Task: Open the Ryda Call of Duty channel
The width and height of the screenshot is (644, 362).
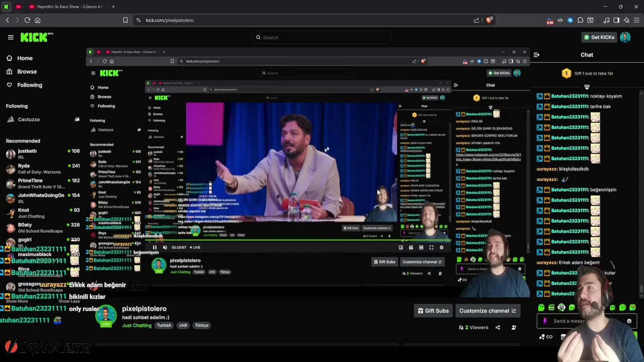Action: [43, 168]
